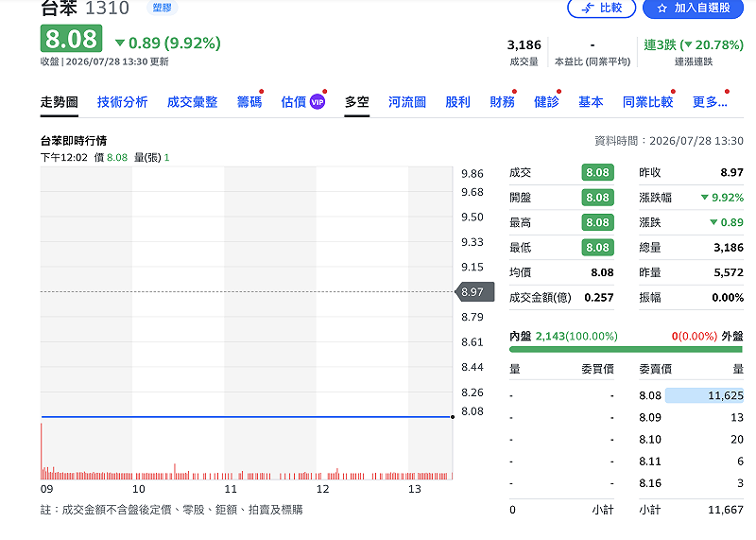
Task: Click the ask 小計 11,667 total
Action: click(725, 510)
